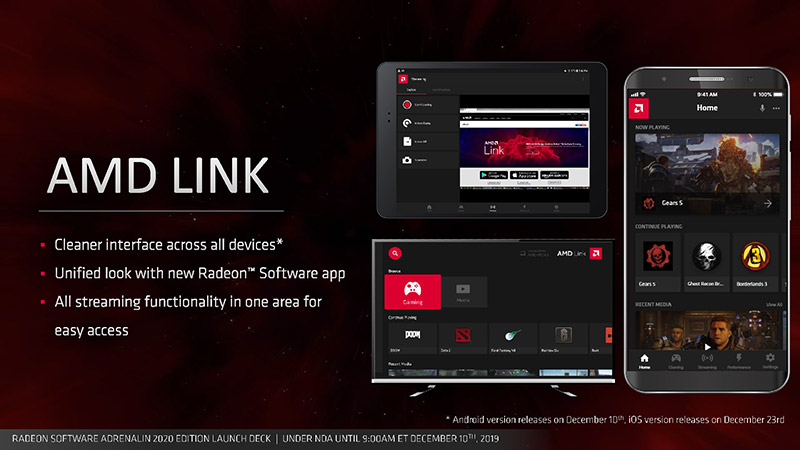
Task: Tap the red record button on the tablet
Action: tap(407, 105)
